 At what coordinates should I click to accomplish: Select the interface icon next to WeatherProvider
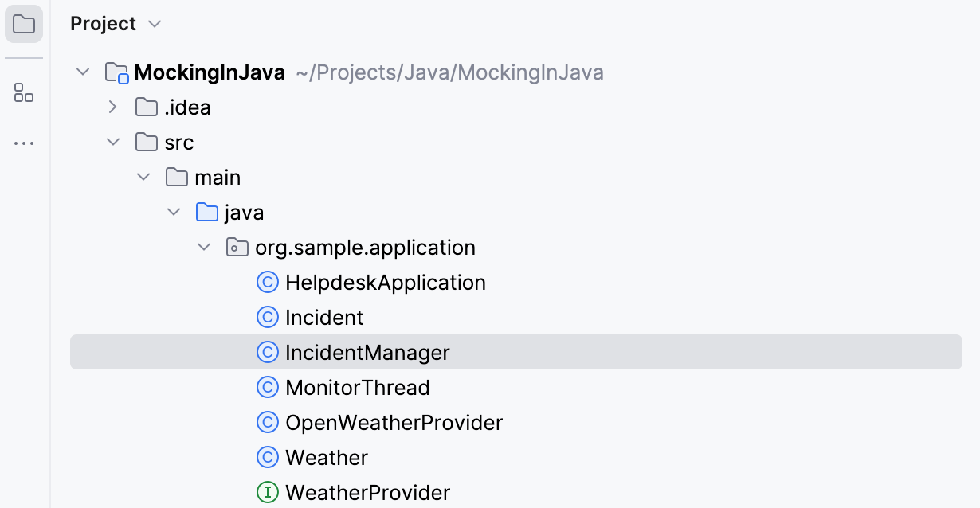pos(268,493)
